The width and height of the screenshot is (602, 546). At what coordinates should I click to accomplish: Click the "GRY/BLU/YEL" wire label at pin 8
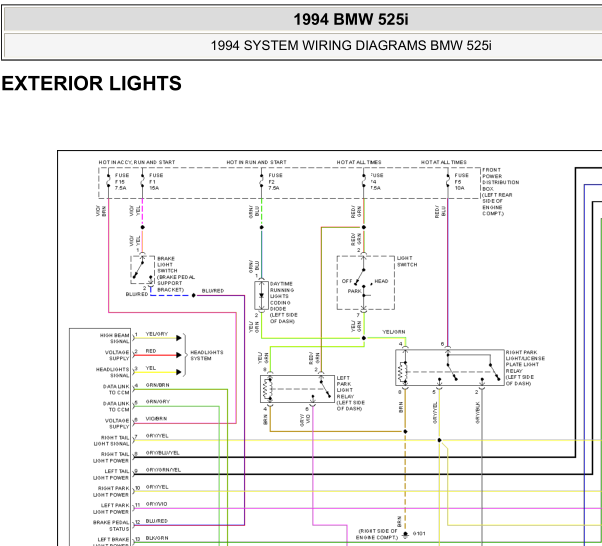click(162, 453)
